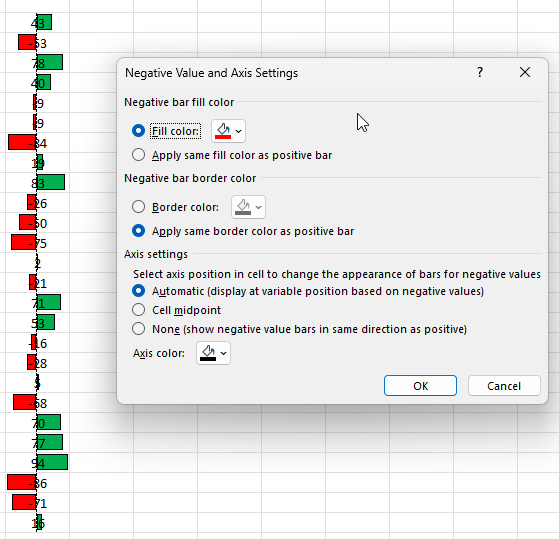The image size is (559, 539).
Task: Select spreadsheet cell showing value -71
Action: [x=37, y=503]
